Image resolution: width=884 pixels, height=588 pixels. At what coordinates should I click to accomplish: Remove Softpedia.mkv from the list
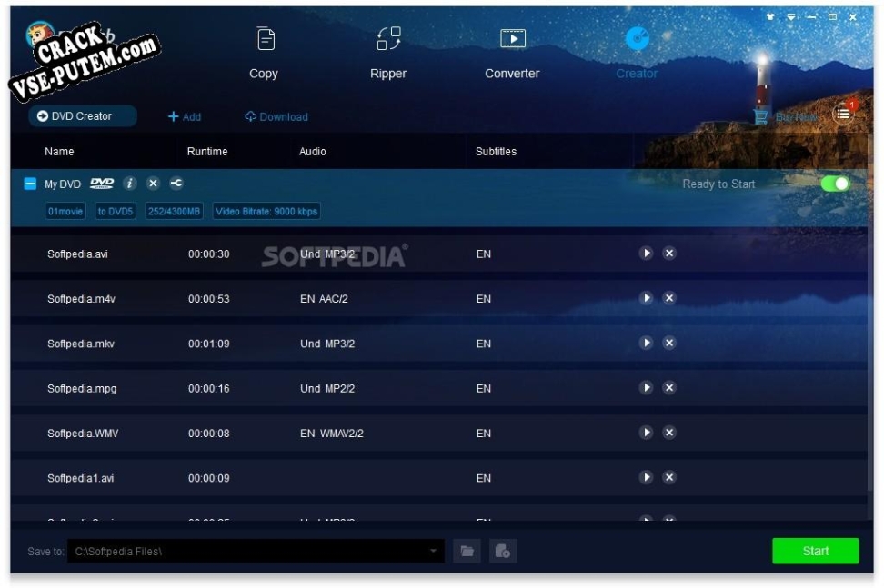[669, 343]
